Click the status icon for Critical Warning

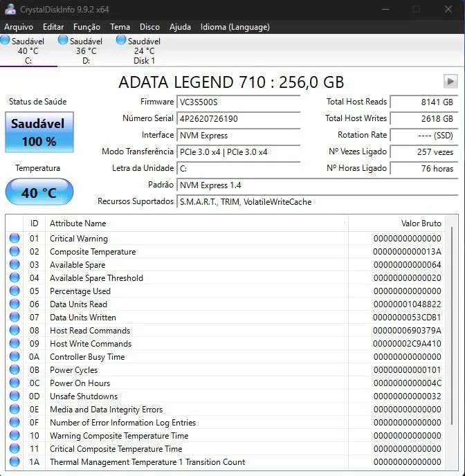pyautogui.click(x=15, y=238)
